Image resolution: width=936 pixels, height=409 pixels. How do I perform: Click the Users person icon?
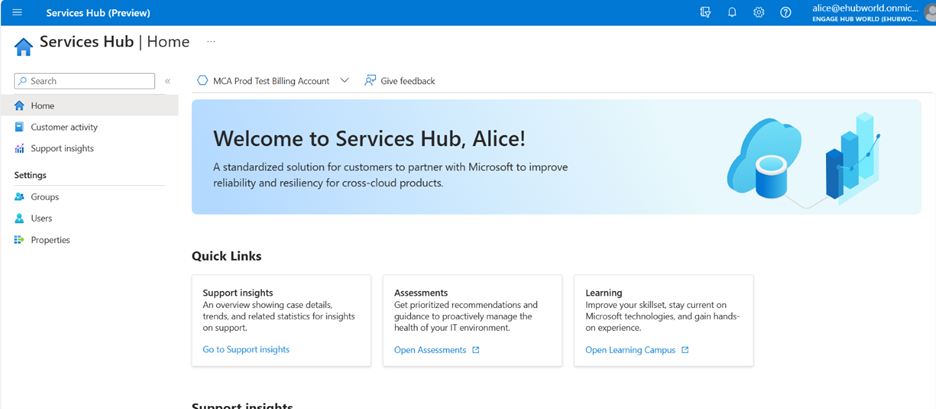[x=19, y=219]
